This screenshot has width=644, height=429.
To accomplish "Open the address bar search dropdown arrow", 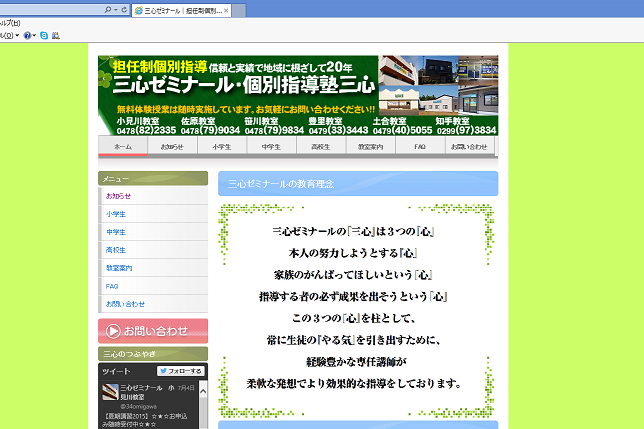I will pyautogui.click(x=116, y=10).
